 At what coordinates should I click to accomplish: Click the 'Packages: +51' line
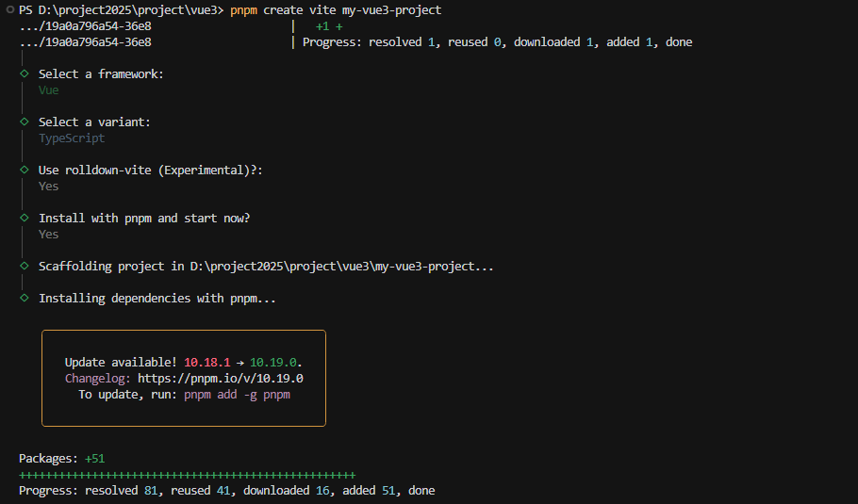[62, 459]
